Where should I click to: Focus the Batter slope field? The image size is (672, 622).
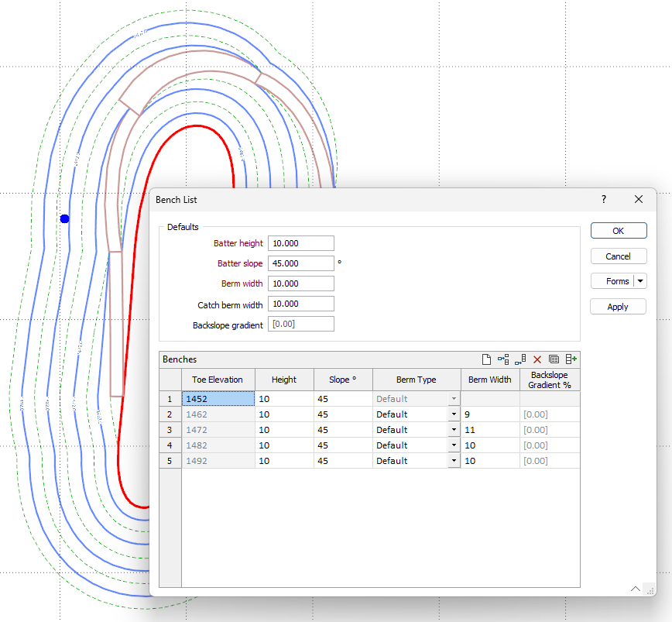coord(301,263)
